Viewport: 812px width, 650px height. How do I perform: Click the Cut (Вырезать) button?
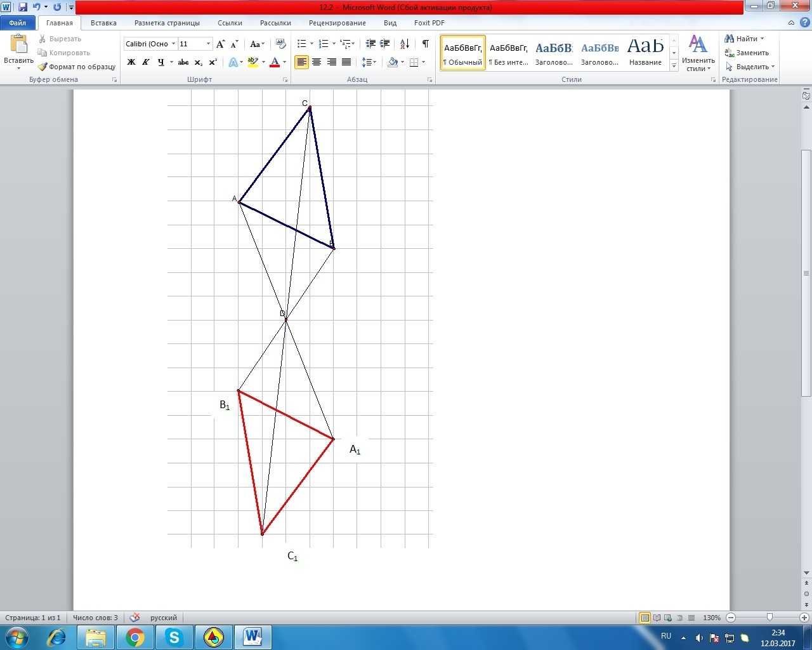click(x=60, y=39)
